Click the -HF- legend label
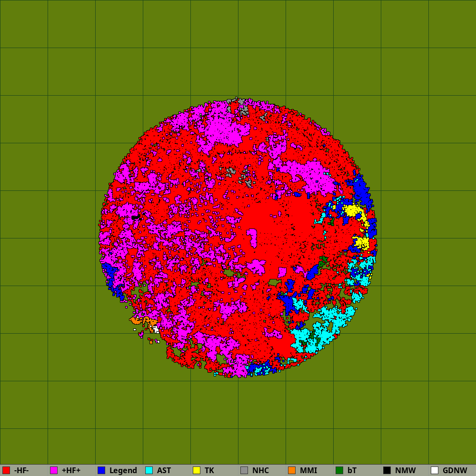Viewport: 476px width, 476px height. (x=21, y=470)
